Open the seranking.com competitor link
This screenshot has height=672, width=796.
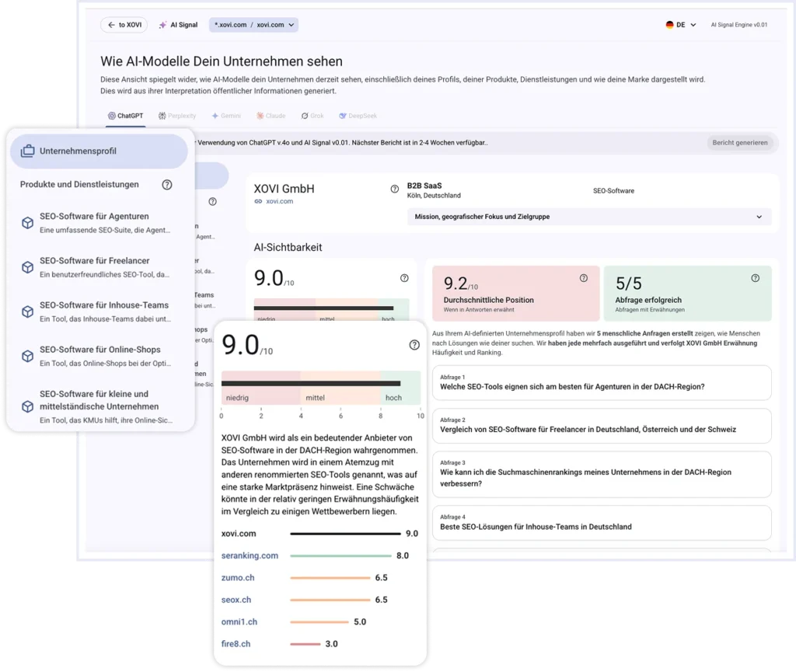[x=250, y=555]
